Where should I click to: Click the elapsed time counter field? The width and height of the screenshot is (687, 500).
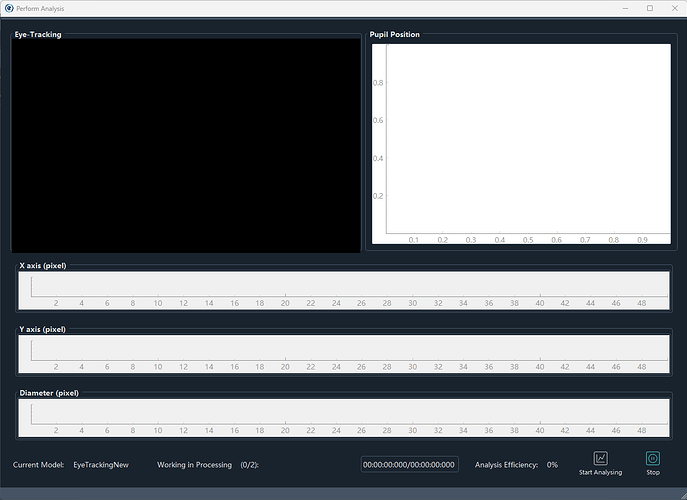pos(409,465)
